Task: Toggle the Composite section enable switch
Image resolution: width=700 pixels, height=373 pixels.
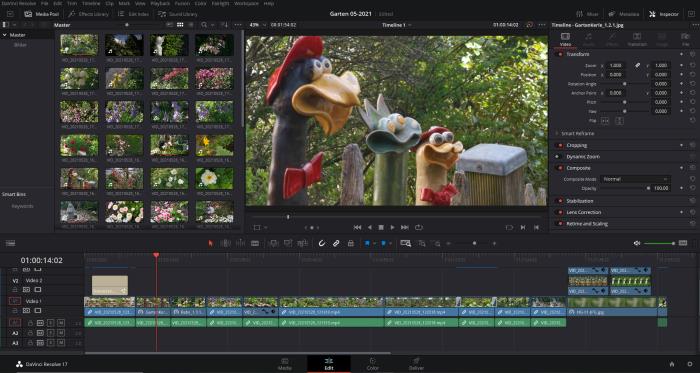Action: click(x=559, y=168)
